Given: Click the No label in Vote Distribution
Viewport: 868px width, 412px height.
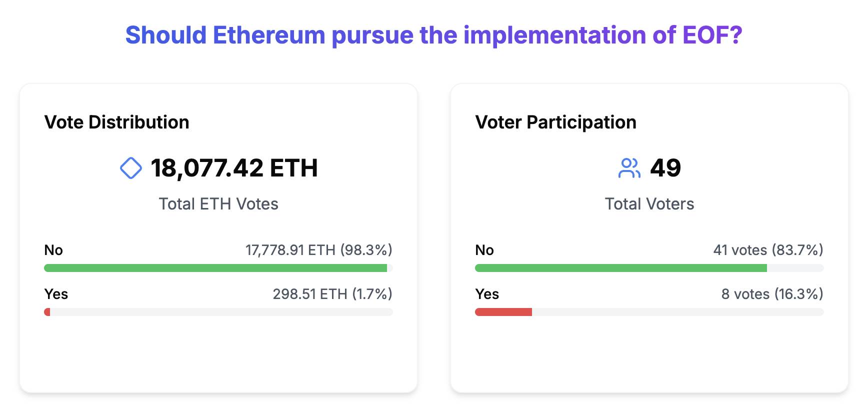Looking at the screenshot, I should (53, 250).
